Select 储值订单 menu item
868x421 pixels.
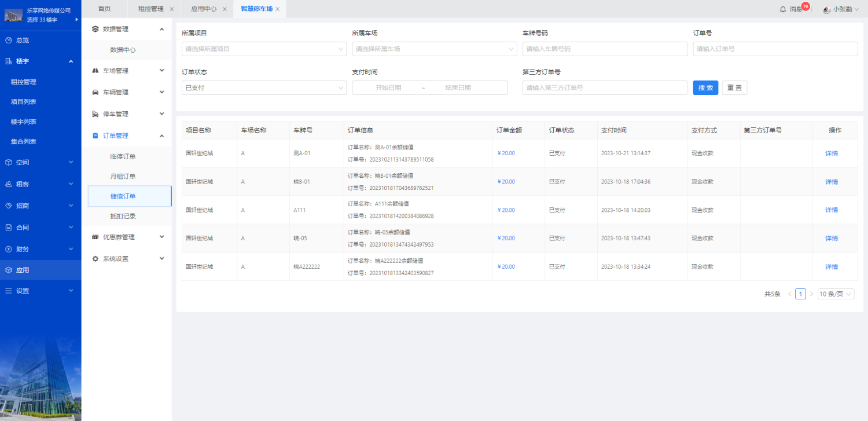[130, 196]
